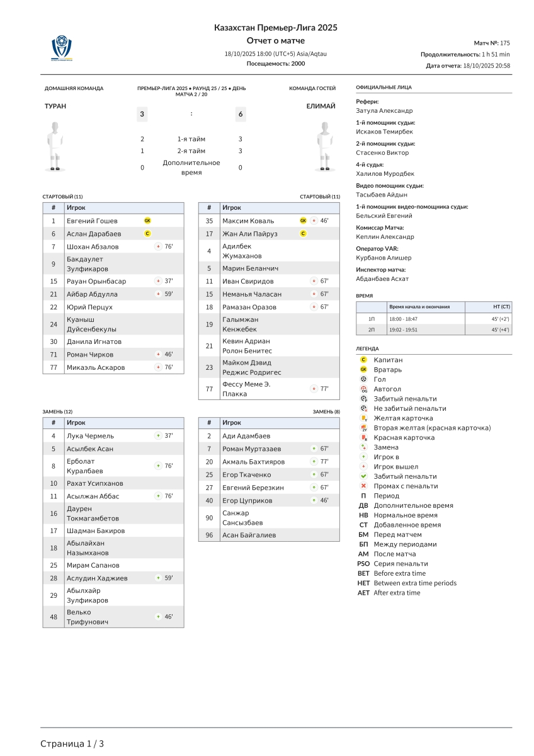Click the Kazakhstan Premier League logo
The width and height of the screenshot is (534, 756).
pyautogui.click(x=62, y=48)
